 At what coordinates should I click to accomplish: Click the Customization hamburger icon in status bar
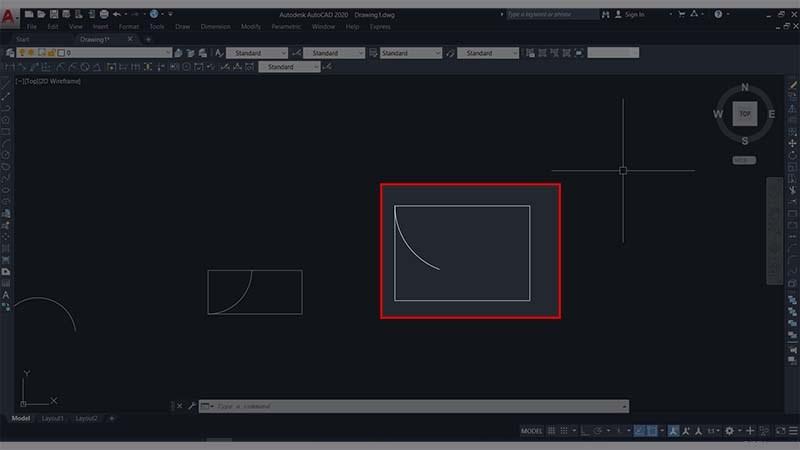click(x=793, y=431)
